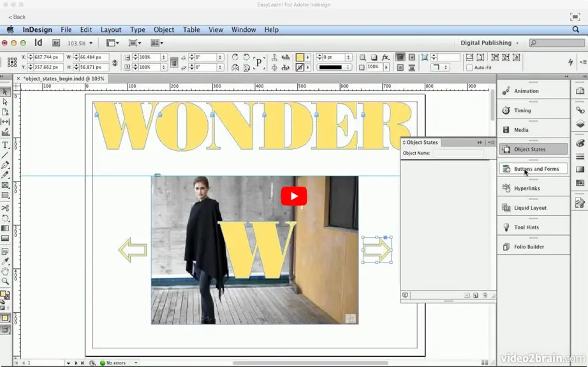Select the Hand tool

tap(5, 271)
